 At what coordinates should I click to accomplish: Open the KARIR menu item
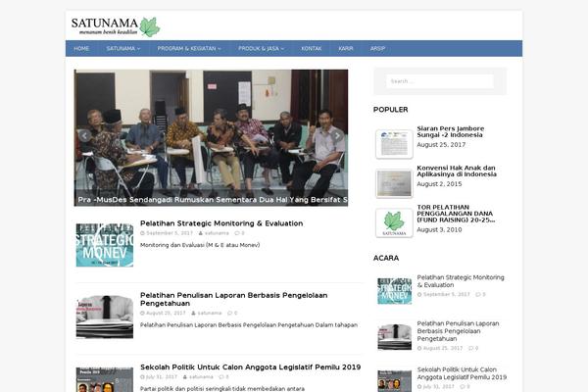(x=346, y=48)
